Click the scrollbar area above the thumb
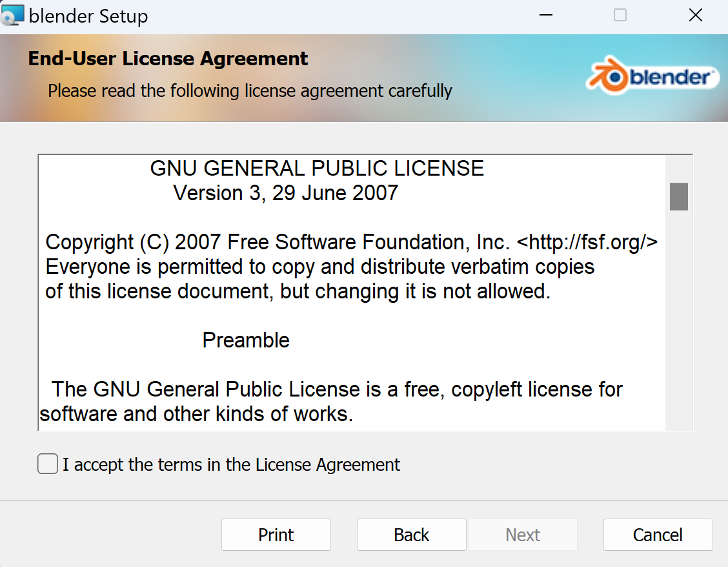The width and height of the screenshot is (728, 567). point(679,169)
